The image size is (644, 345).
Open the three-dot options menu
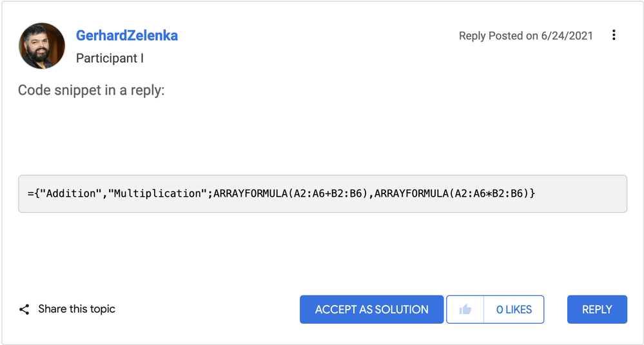614,35
